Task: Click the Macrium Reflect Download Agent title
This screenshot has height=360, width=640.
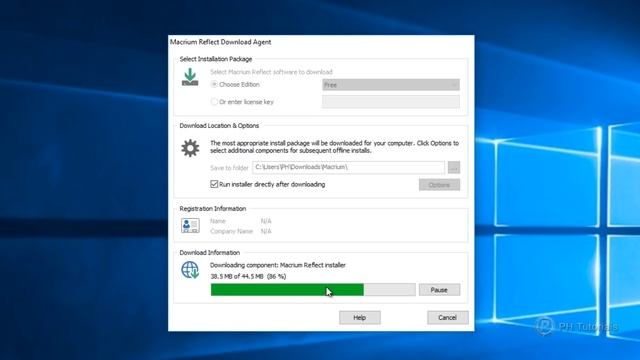Action: [220, 42]
